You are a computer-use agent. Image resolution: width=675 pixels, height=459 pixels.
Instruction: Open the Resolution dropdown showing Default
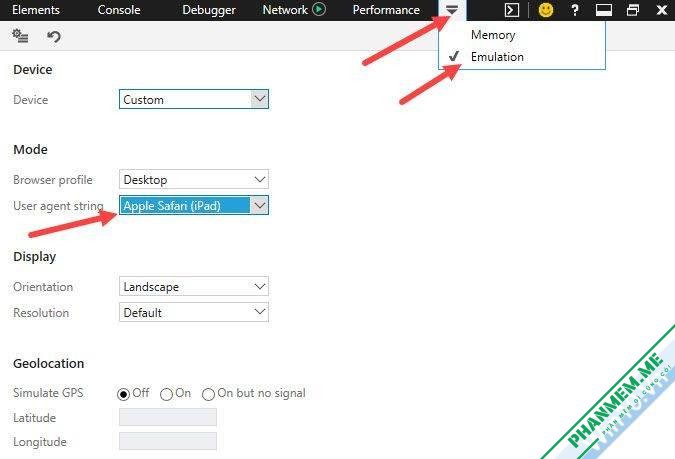click(194, 312)
